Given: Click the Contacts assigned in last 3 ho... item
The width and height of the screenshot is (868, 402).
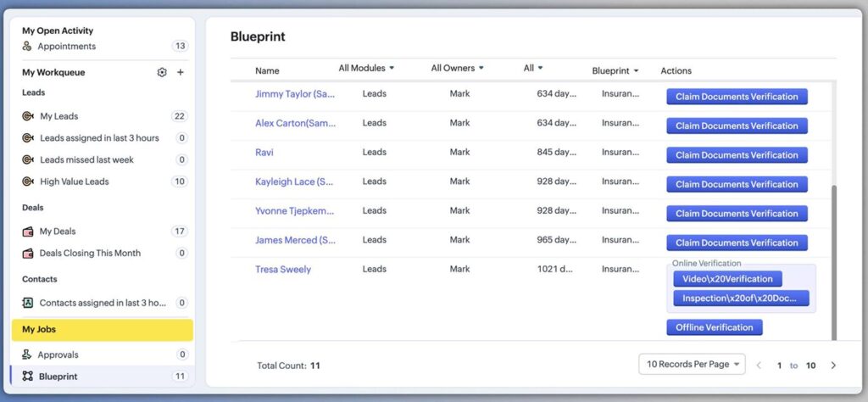Looking at the screenshot, I should pyautogui.click(x=103, y=303).
